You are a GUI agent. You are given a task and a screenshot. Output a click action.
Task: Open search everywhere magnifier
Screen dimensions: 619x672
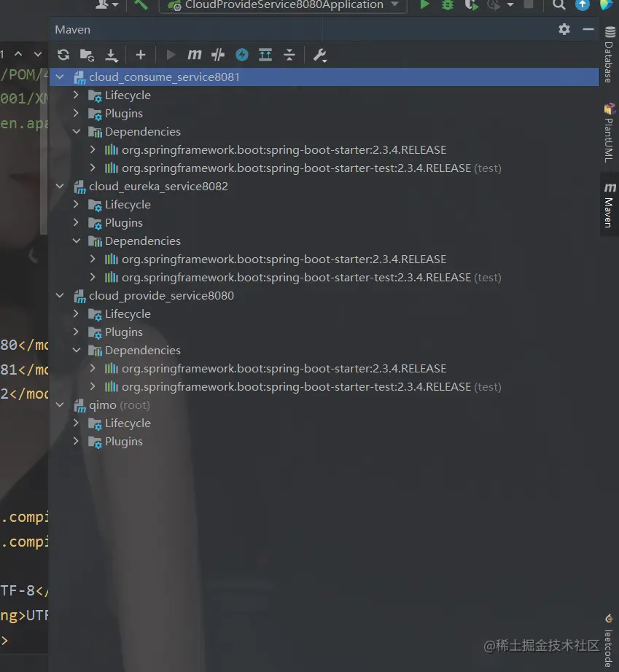pos(558,4)
